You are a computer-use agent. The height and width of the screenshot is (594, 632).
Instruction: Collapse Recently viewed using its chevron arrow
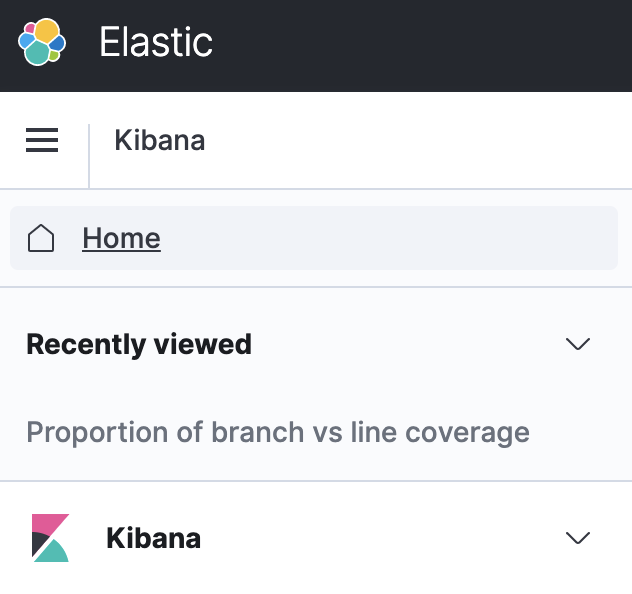click(578, 344)
